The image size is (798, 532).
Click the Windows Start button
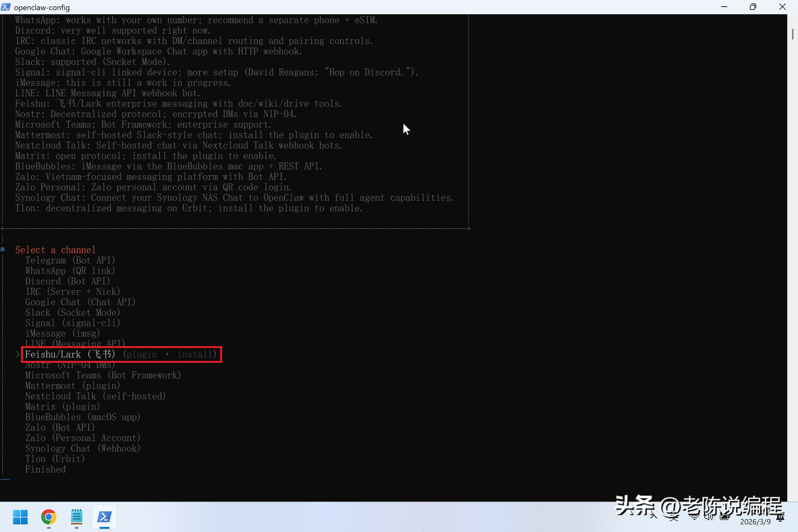[x=20, y=517]
